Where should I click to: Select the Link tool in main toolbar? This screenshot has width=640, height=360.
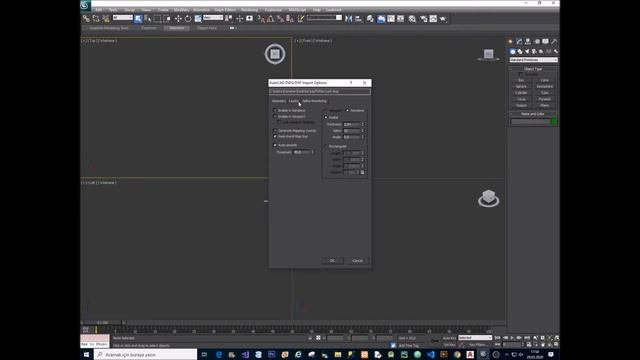[x=86, y=19]
